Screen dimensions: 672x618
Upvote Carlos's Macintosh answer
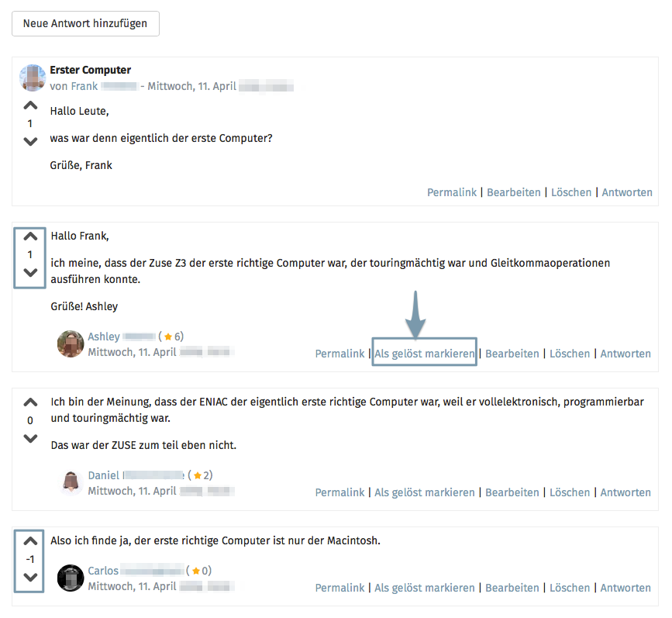30,541
